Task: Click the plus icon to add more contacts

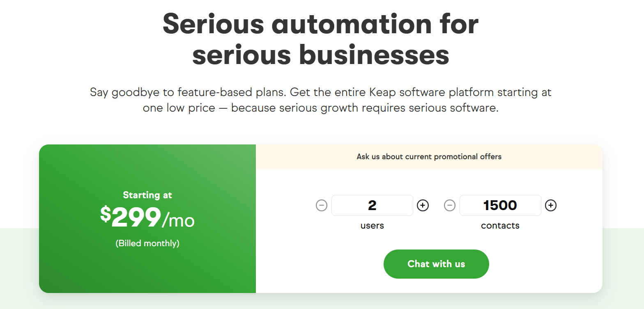Action: click(x=551, y=205)
